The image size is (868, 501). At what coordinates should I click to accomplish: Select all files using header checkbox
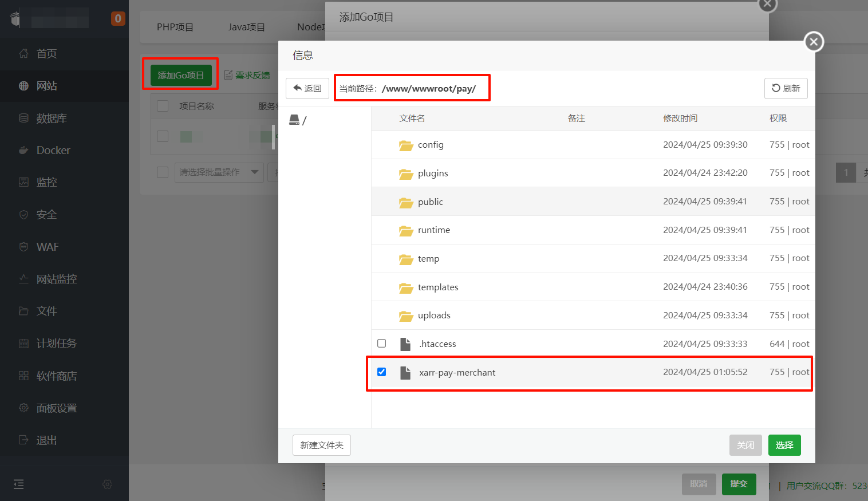(x=163, y=105)
